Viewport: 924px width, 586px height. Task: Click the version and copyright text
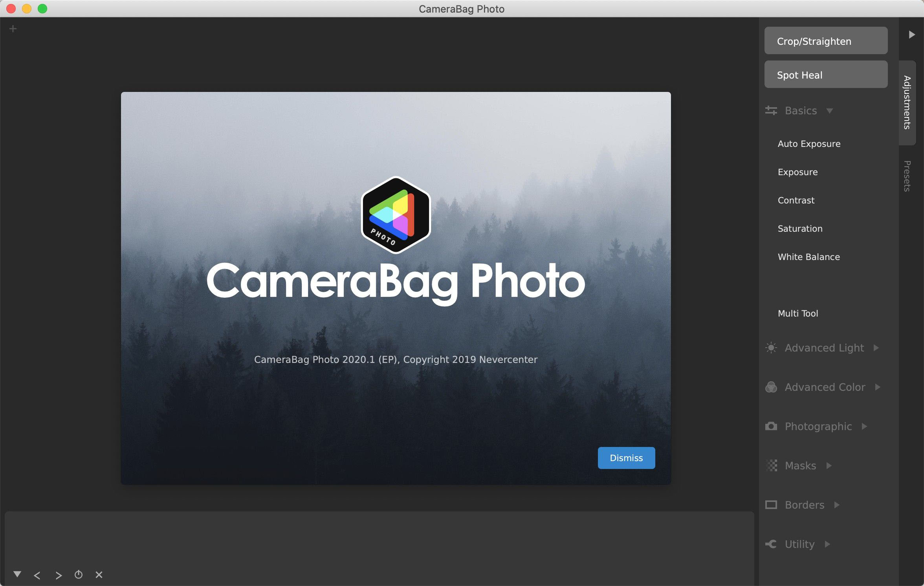click(396, 360)
